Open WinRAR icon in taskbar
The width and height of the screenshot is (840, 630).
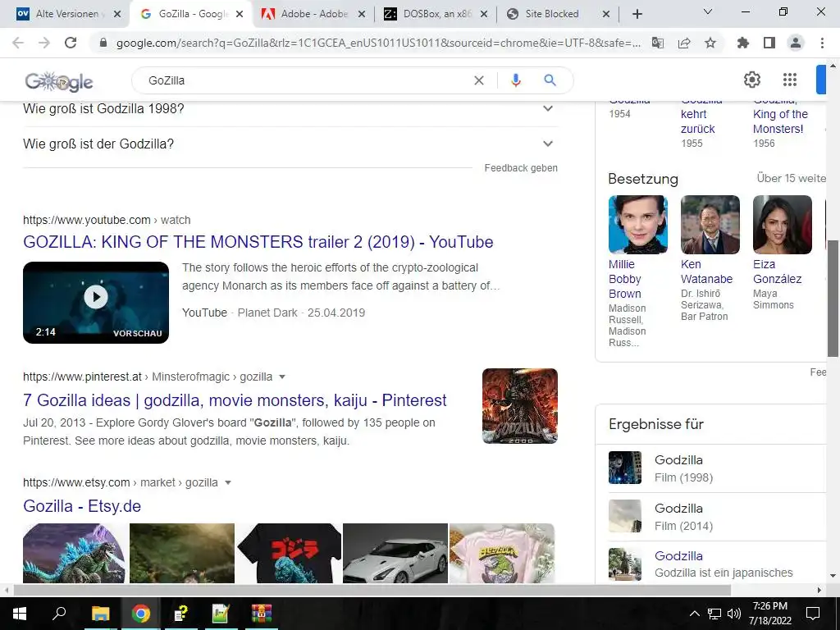tap(262, 614)
